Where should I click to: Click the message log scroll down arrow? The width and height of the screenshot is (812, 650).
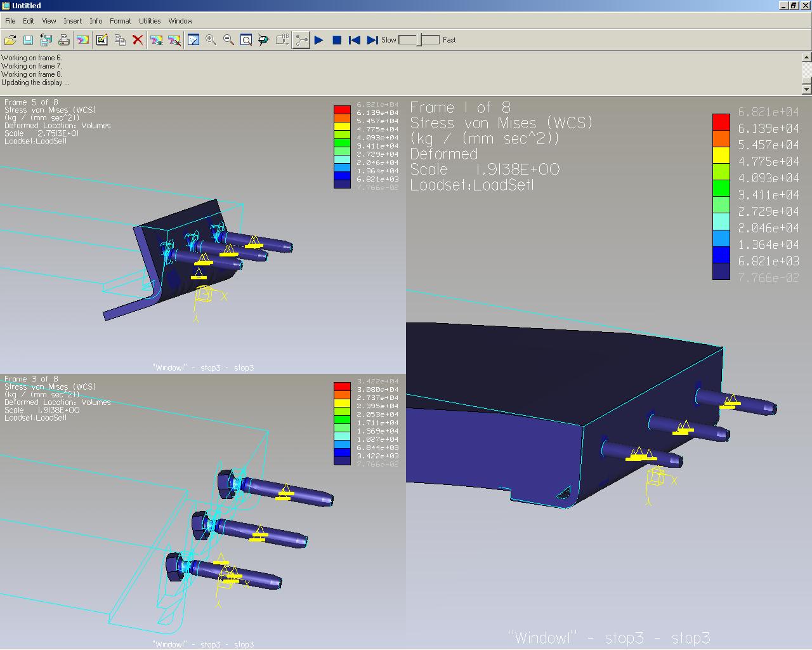pos(806,90)
